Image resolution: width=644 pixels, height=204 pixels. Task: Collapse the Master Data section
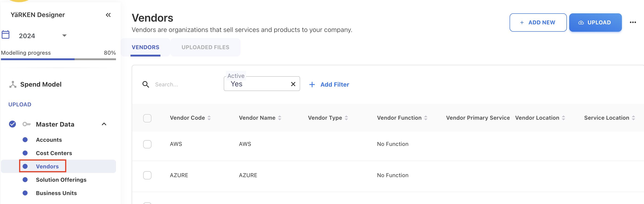tap(104, 124)
